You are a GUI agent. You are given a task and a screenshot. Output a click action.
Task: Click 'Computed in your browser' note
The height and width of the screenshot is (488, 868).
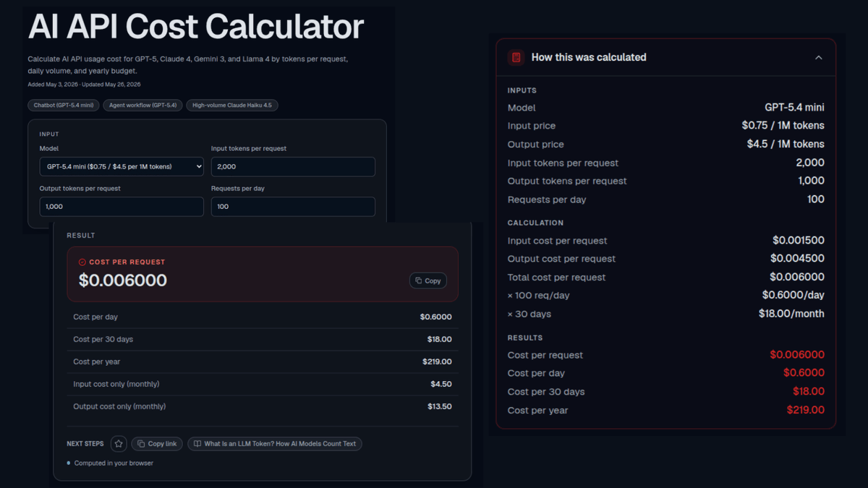click(114, 463)
